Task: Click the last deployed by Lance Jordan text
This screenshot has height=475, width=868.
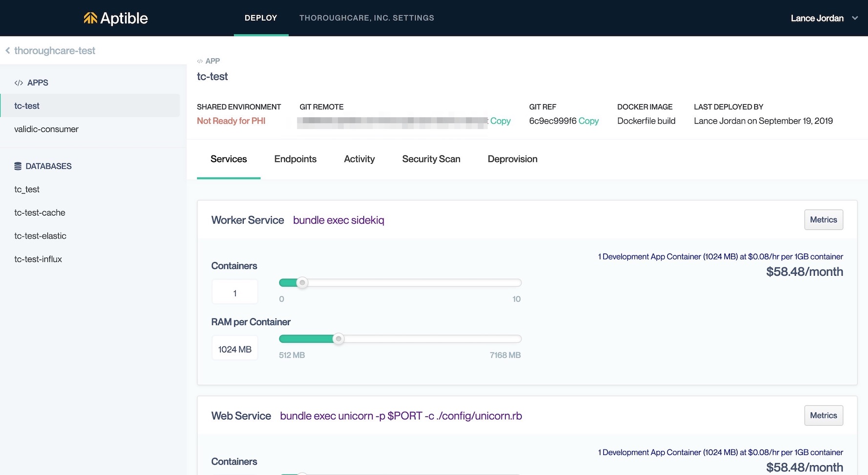Action: (763, 121)
